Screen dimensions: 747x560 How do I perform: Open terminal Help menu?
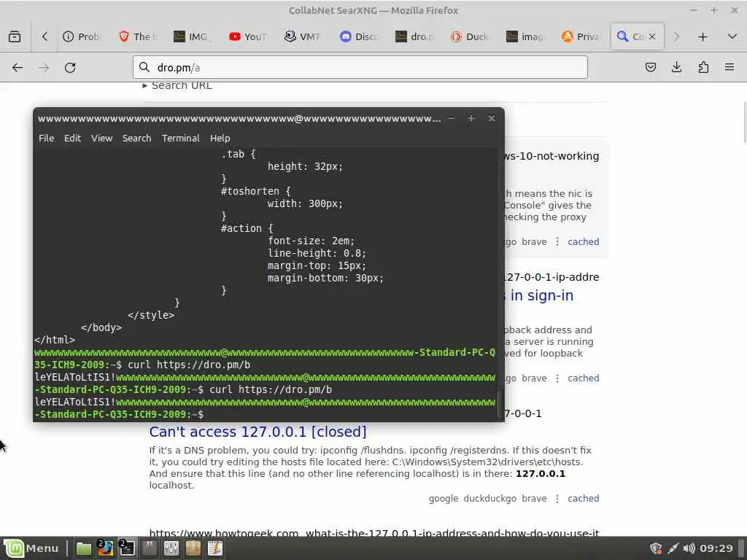pos(220,138)
